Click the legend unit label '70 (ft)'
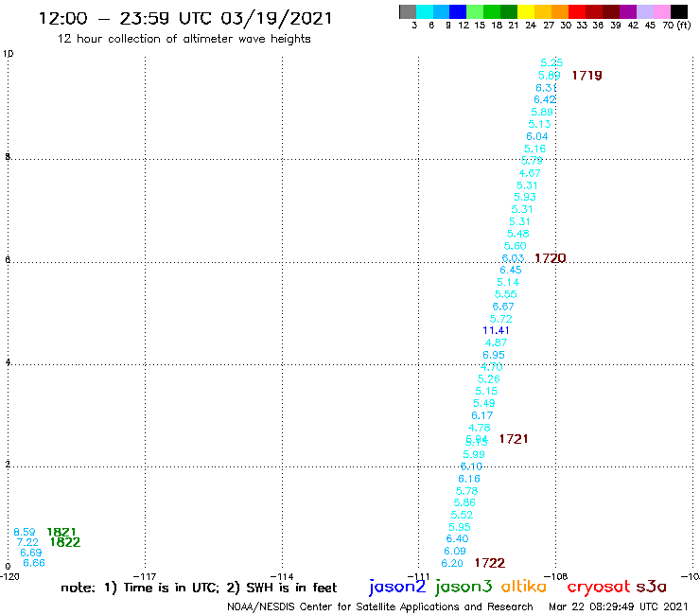 tap(676, 25)
